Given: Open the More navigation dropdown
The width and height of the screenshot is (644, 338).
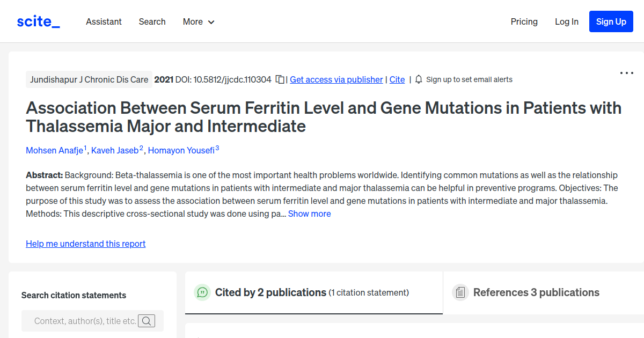Looking at the screenshot, I should click(x=198, y=21).
